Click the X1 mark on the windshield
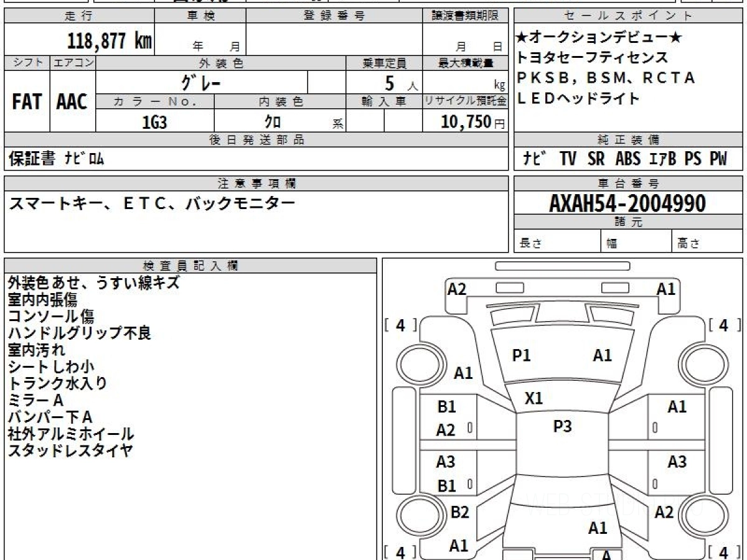Screen dimensions: 747x560 [533, 398]
